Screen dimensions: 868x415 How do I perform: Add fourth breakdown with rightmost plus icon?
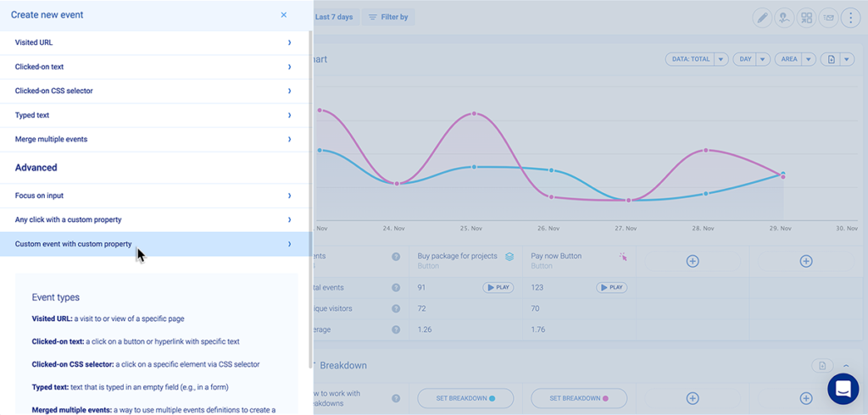[x=806, y=398]
